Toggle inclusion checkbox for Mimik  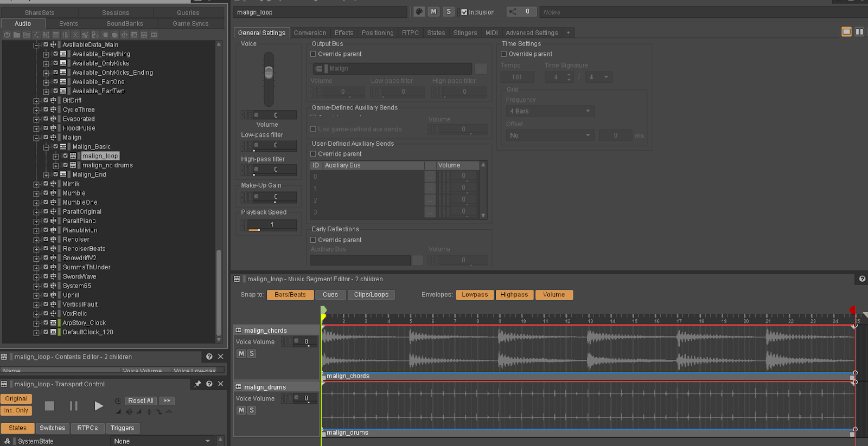[46, 184]
